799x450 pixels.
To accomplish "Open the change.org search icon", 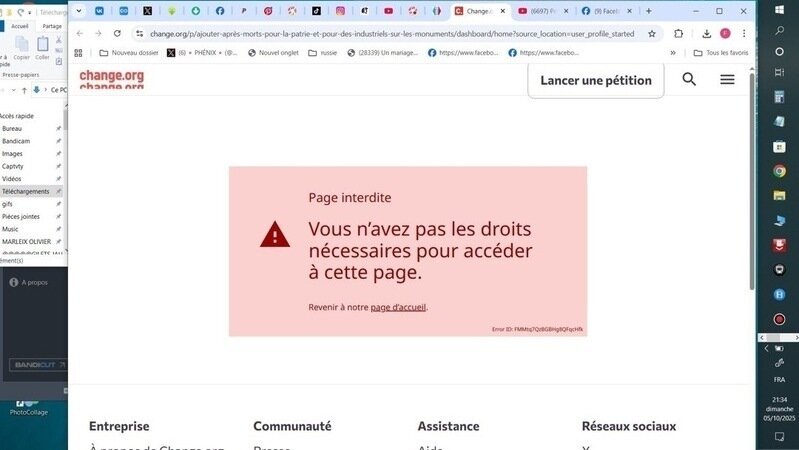I will 689,80.
